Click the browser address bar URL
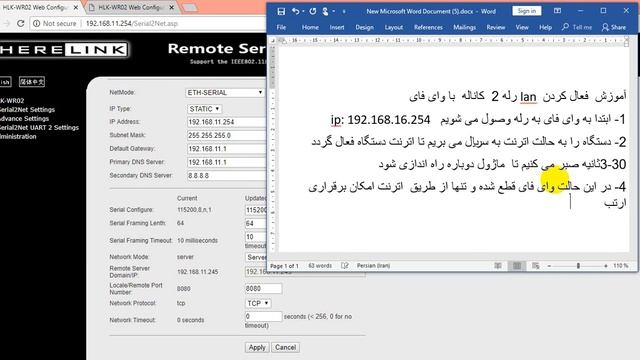The height and width of the screenshot is (360, 640). [132, 24]
